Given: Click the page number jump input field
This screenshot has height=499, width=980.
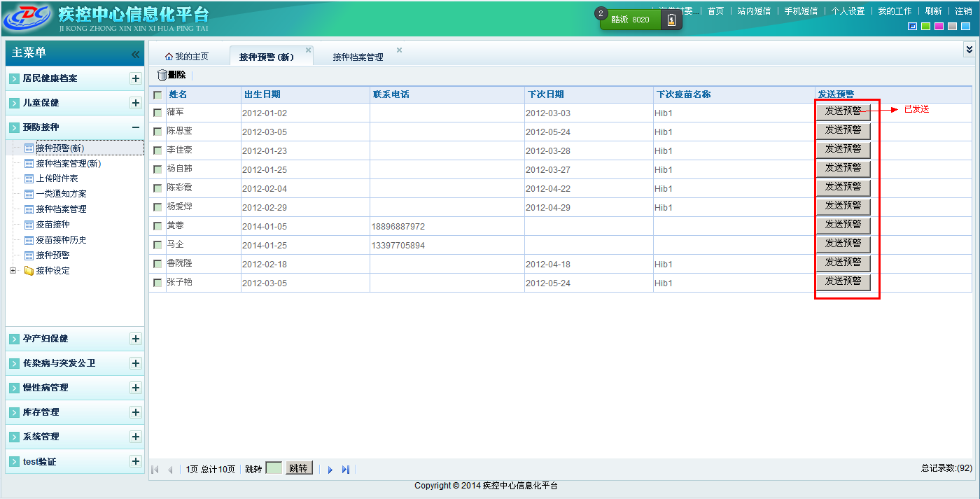Looking at the screenshot, I should 274,468.
